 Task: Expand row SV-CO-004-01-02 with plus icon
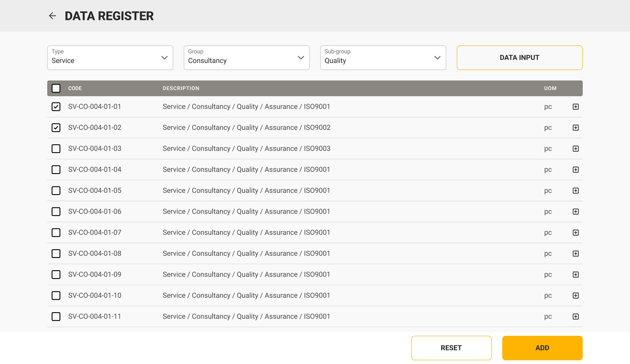[576, 128]
